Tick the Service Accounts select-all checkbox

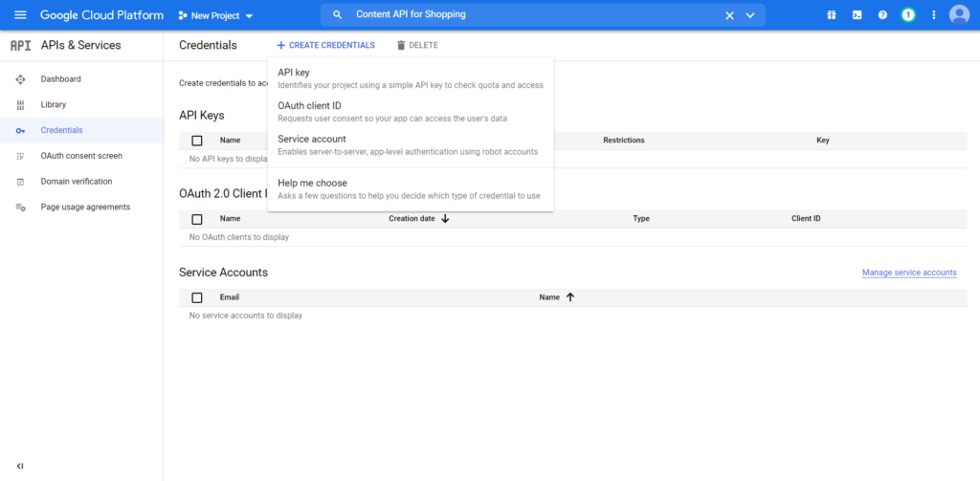click(197, 298)
